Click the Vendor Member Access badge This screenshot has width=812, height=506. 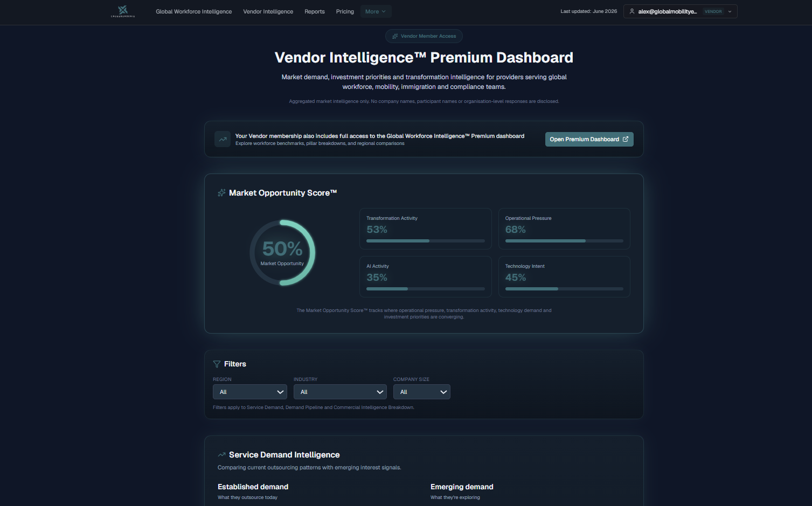[424, 36]
